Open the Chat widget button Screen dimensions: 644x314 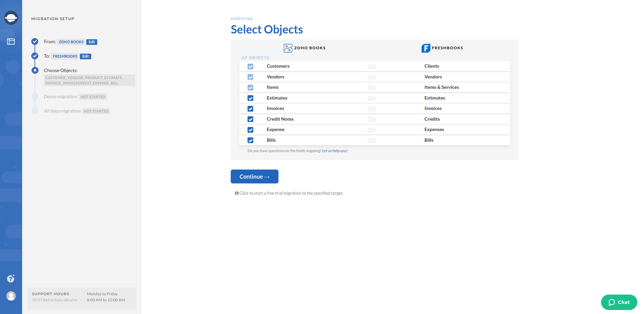point(619,302)
